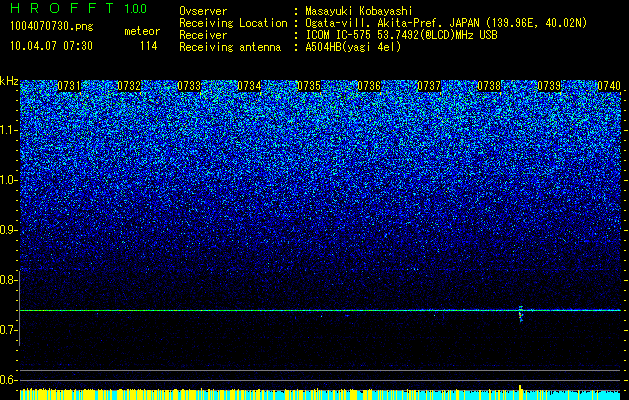Viewport: 629px width, 400px height.
Task: Click the 0734 time marker
Action: click(x=249, y=86)
